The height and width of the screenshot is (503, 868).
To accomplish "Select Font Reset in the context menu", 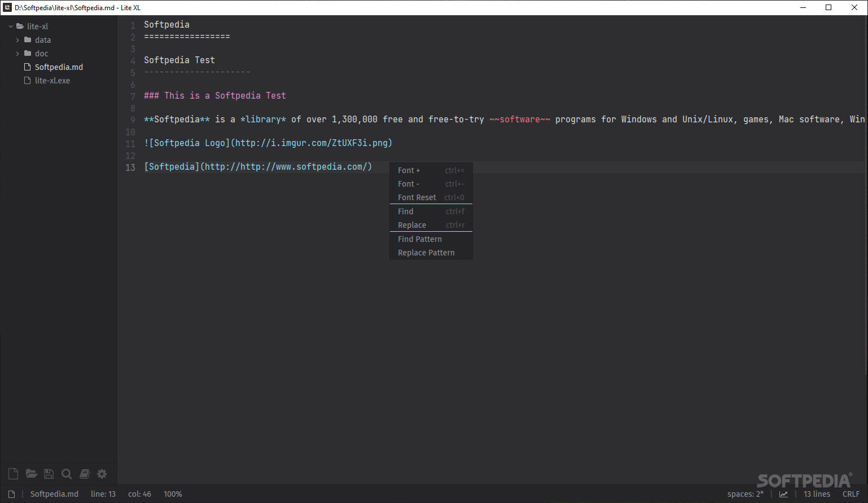I will pyautogui.click(x=431, y=197).
